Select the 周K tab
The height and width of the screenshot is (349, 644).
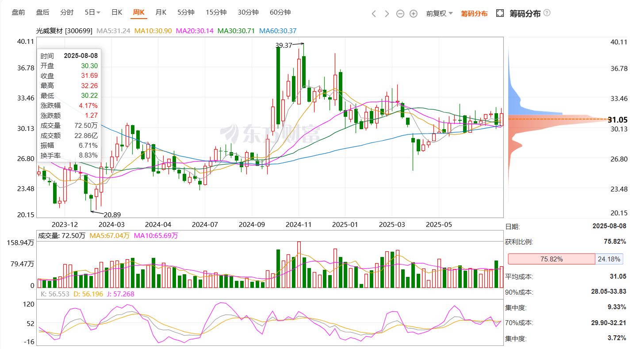coord(138,12)
